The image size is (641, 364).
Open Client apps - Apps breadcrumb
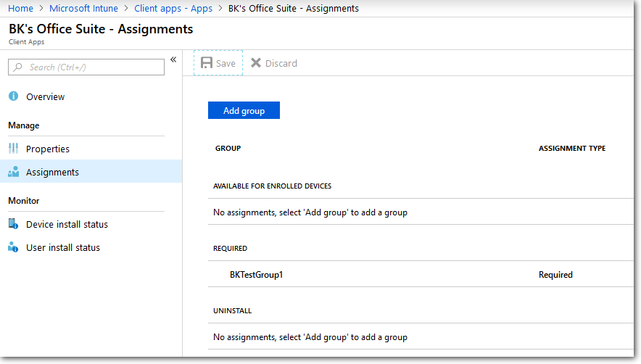[x=173, y=9]
